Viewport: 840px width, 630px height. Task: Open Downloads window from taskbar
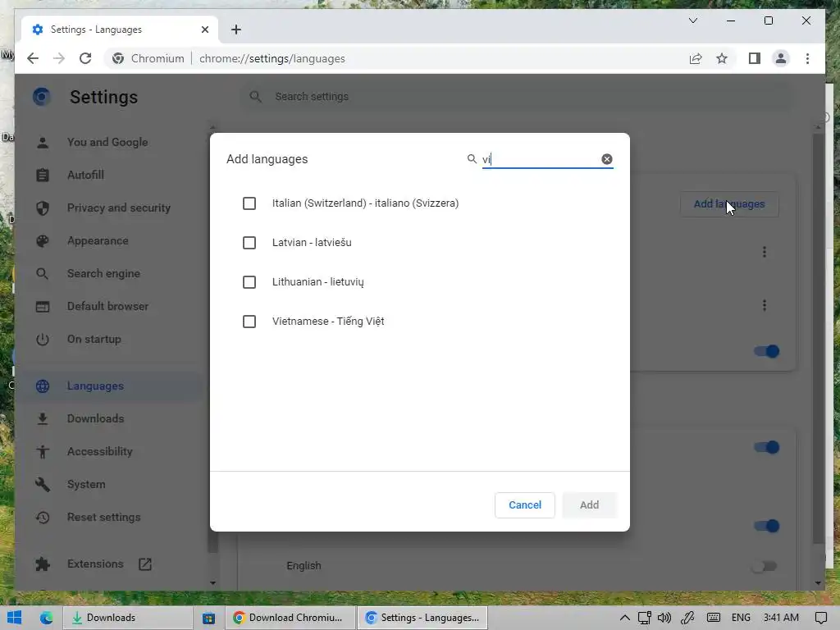[127, 618]
